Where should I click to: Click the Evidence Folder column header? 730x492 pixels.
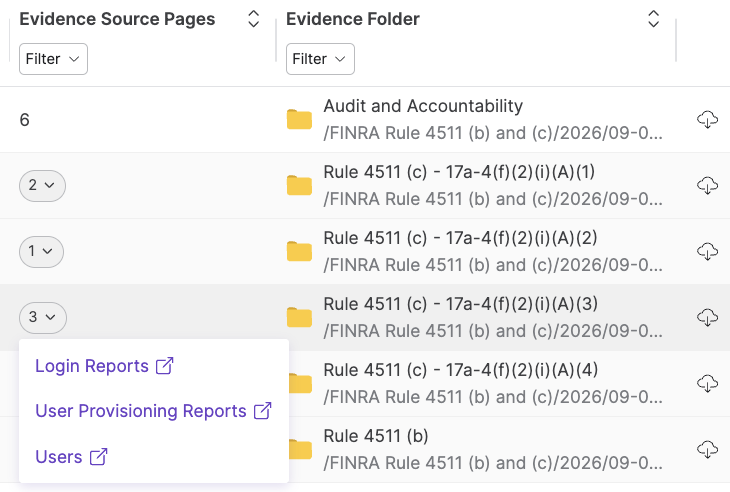pos(352,19)
